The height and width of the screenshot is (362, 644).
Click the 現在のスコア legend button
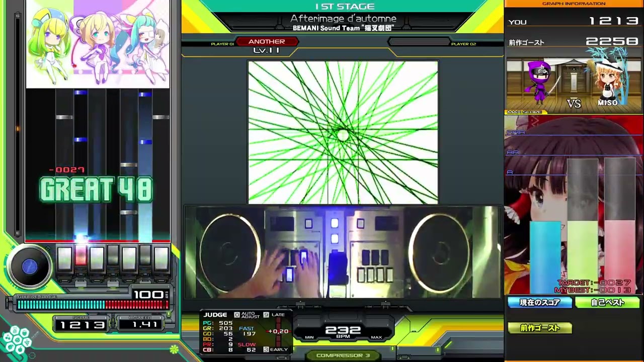click(540, 302)
